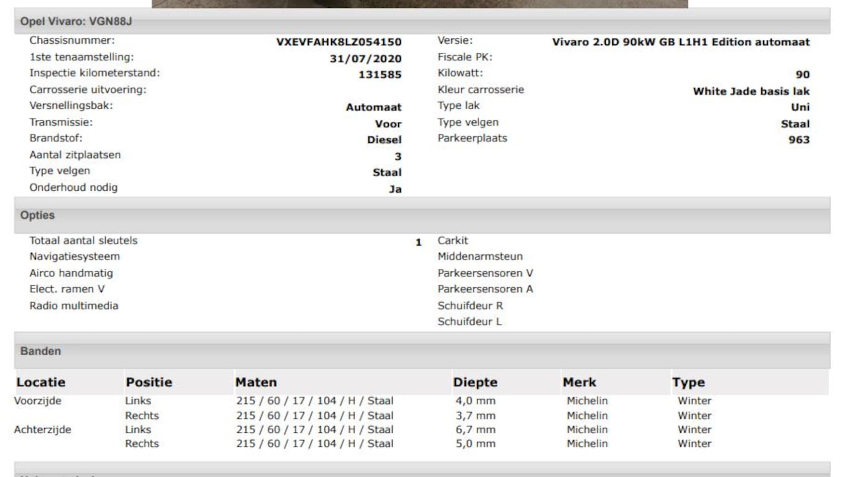
Task: Click the Elect. ramen V option
Action: 67,289
